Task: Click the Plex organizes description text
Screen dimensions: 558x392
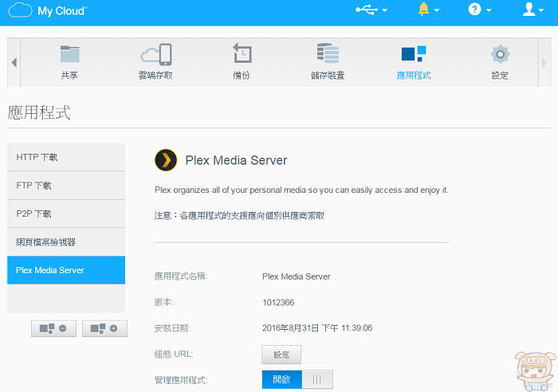Action: tap(301, 190)
